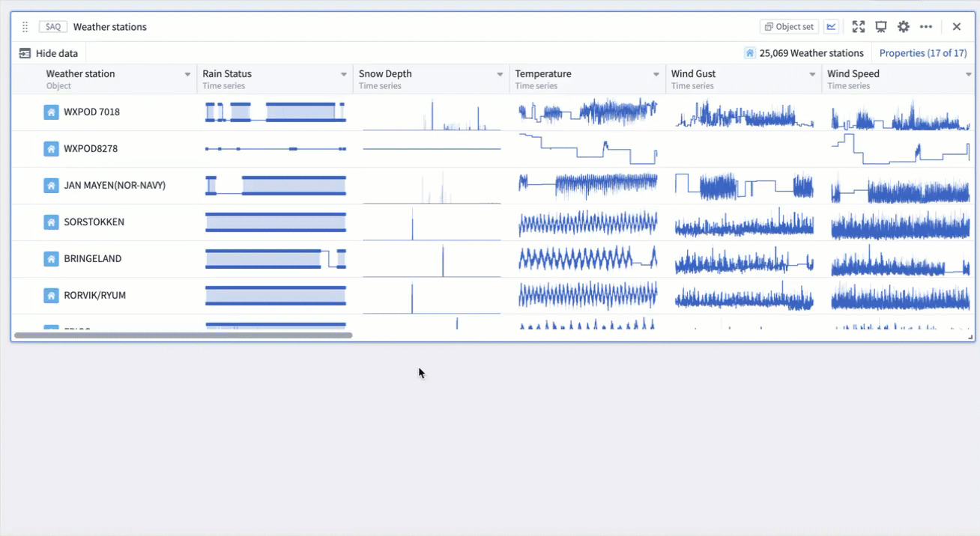Click the WXPOD 7018 station icon
The width and height of the screenshot is (980, 536).
click(x=51, y=112)
